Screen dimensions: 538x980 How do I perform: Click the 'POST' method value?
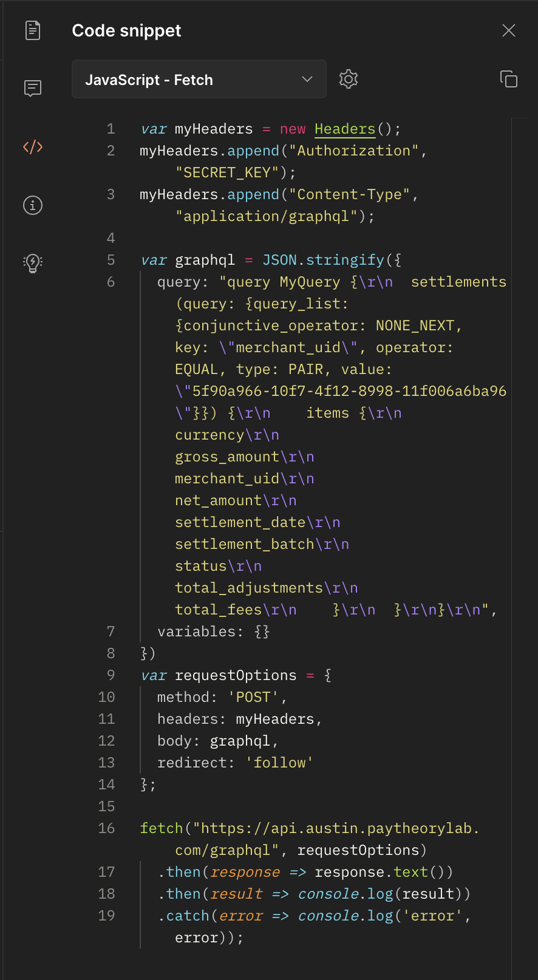click(253, 697)
